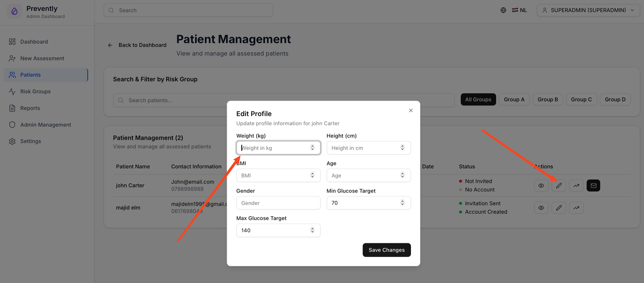This screenshot has width=644, height=283.
Task: Open the language globe icon
Action: click(x=503, y=10)
